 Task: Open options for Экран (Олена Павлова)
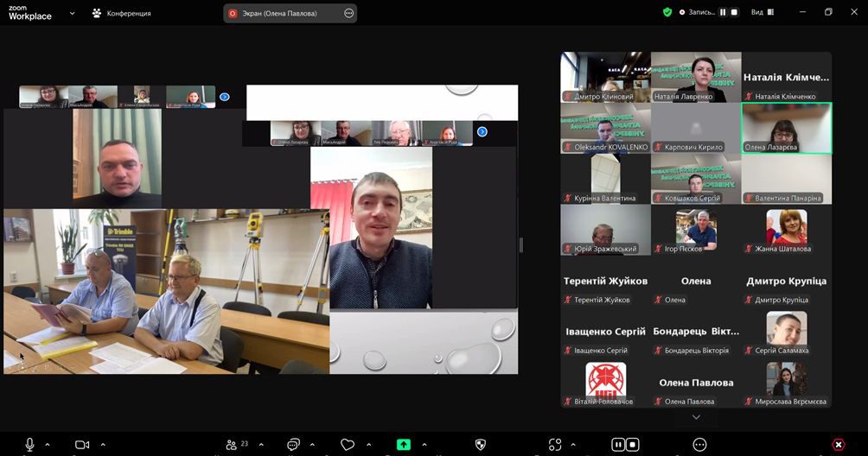click(x=348, y=14)
